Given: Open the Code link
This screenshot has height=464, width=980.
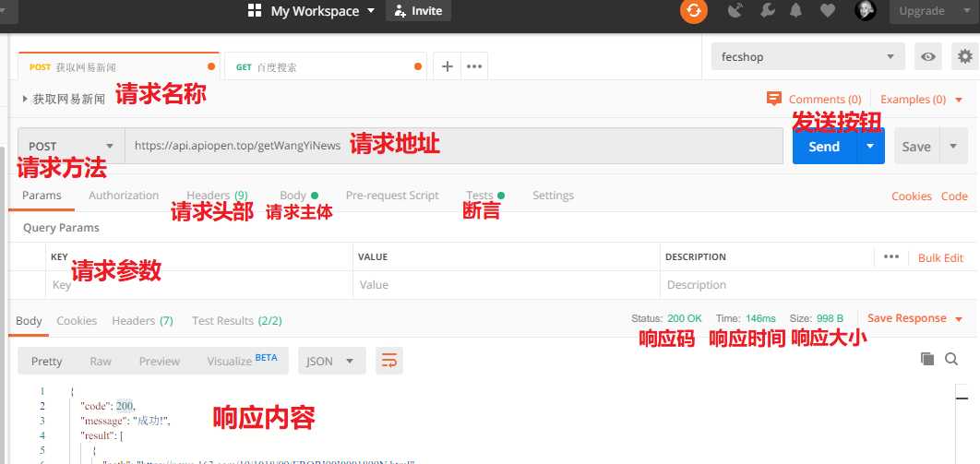Looking at the screenshot, I should tap(954, 196).
